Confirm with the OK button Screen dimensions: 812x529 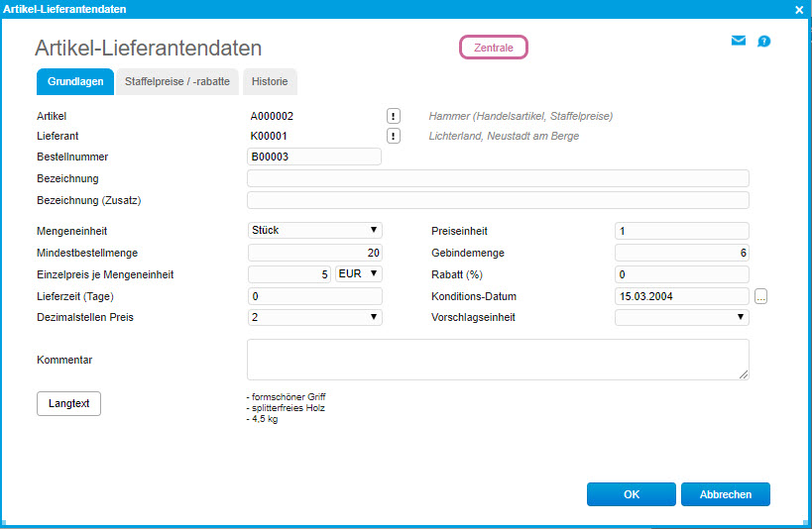[x=631, y=494]
